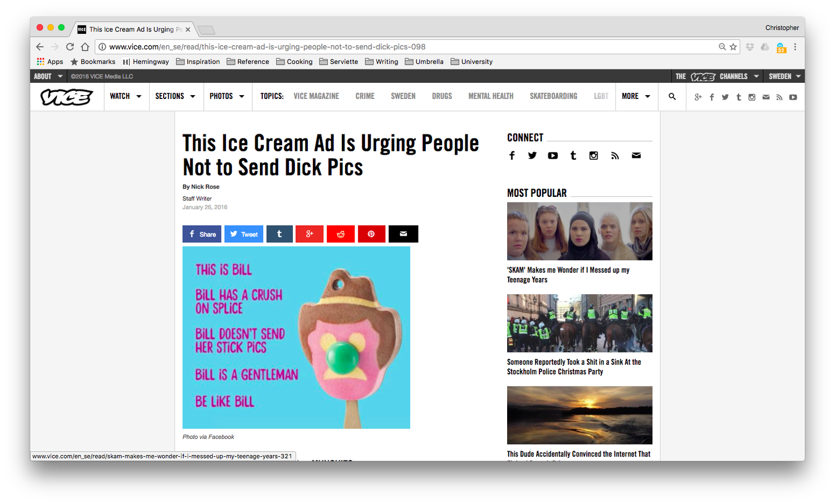Click the browser back arrow

click(x=40, y=47)
